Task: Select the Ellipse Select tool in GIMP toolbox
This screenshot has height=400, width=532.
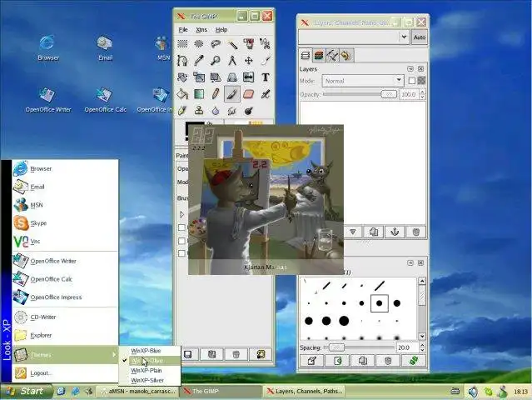Action: [x=199, y=44]
